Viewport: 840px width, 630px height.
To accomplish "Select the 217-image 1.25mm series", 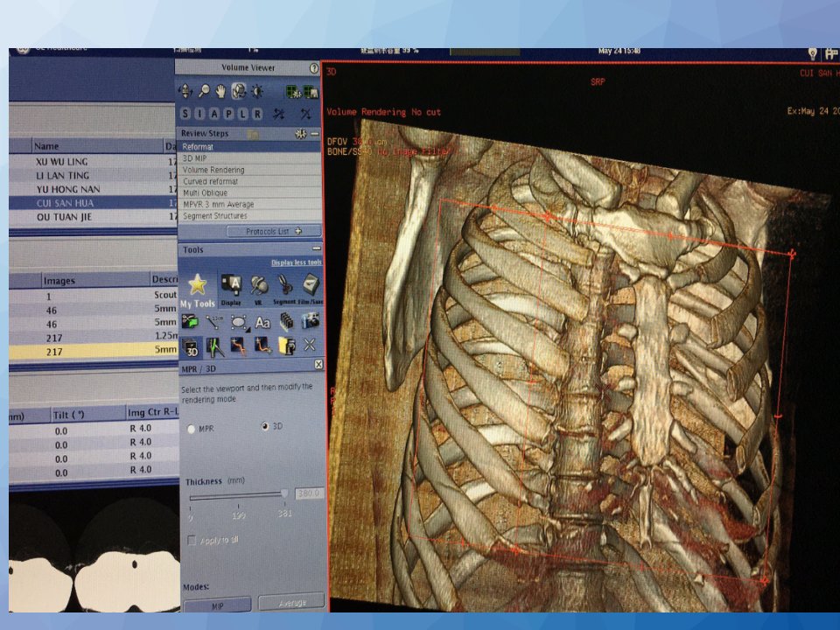I will [x=94, y=338].
